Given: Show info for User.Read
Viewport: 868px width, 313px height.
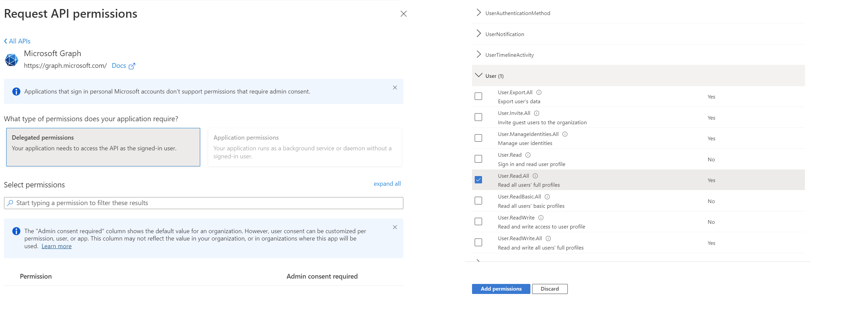Looking at the screenshot, I should click(x=528, y=155).
